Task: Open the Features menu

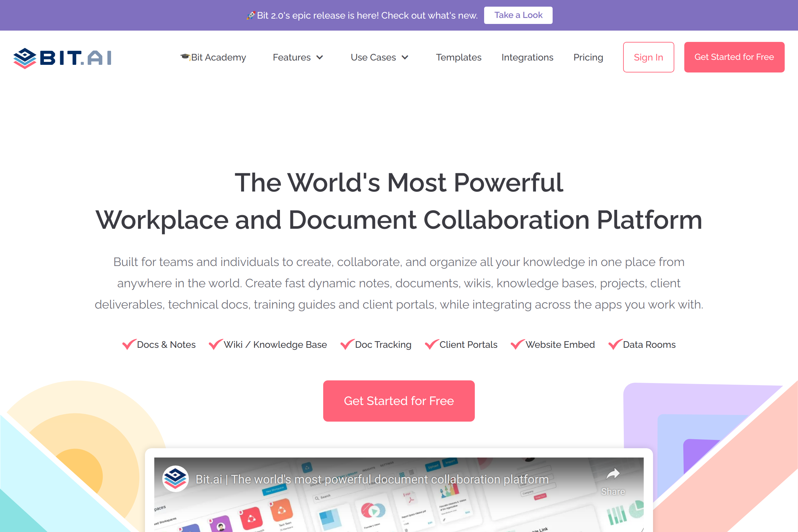Action: click(x=292, y=57)
